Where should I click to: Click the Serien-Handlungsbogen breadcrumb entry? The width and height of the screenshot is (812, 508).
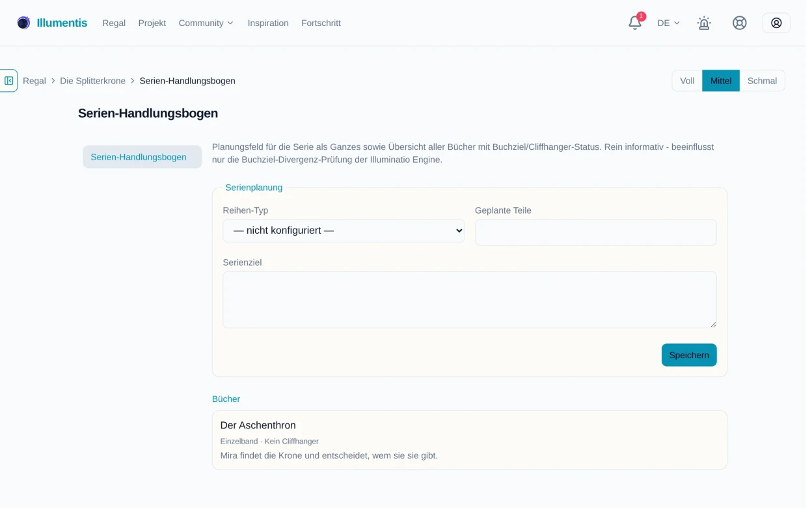coord(187,81)
